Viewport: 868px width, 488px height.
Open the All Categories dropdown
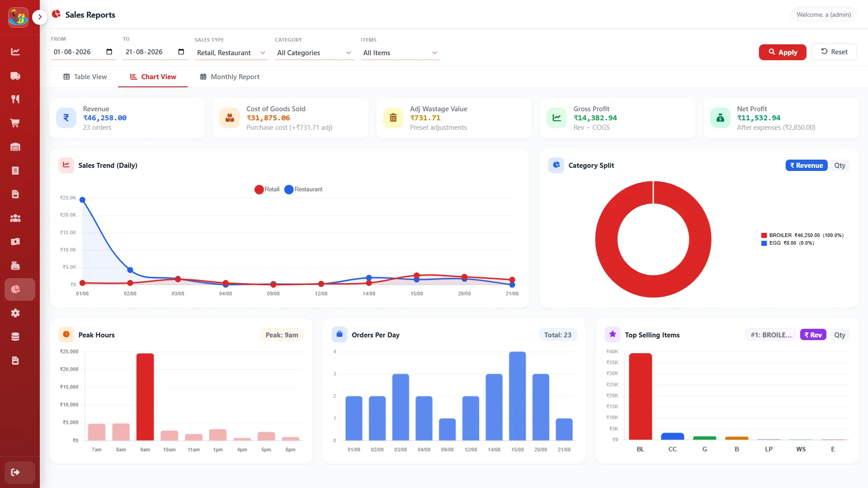click(314, 52)
